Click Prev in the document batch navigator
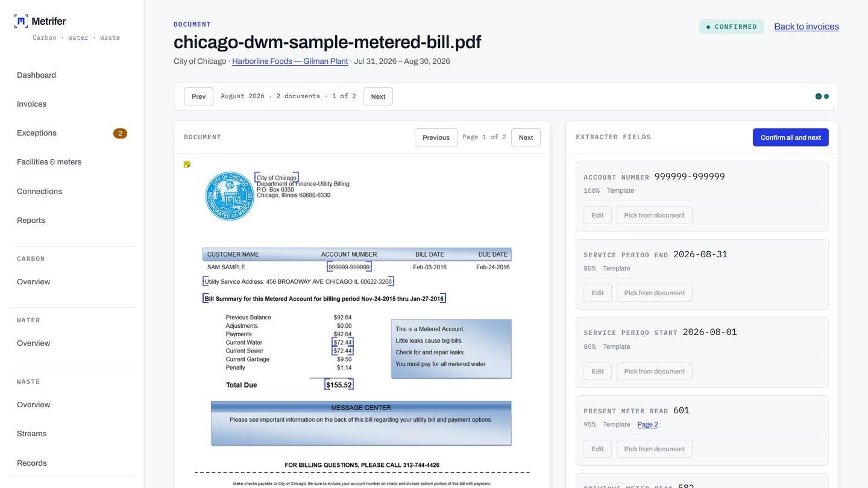 pyautogui.click(x=198, y=96)
